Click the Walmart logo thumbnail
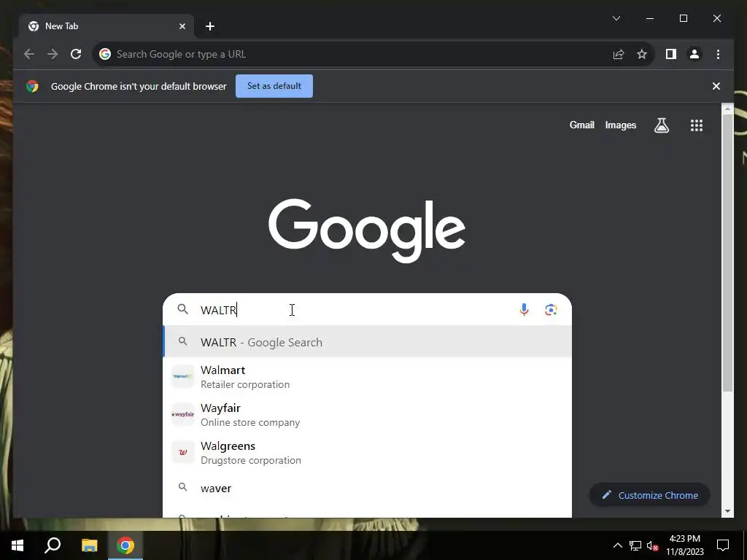Image resolution: width=747 pixels, height=560 pixels. pos(183,377)
